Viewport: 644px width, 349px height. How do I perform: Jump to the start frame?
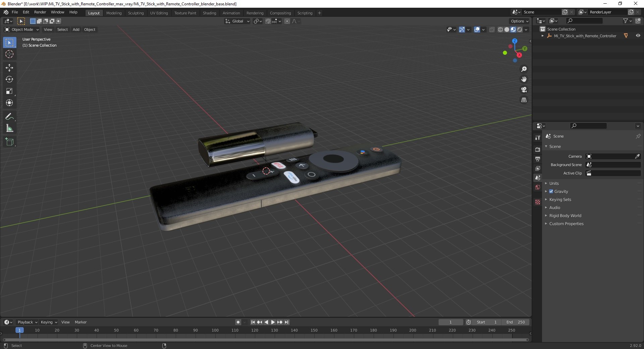(x=253, y=322)
